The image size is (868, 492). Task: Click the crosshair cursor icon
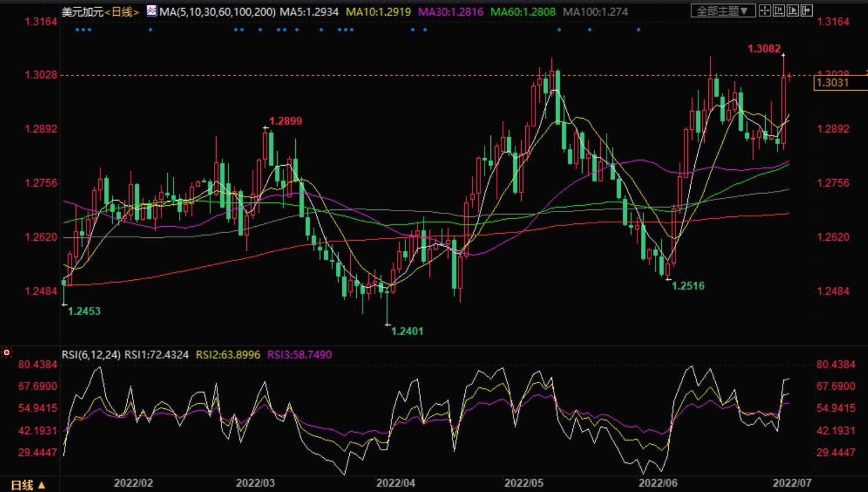[x=765, y=11]
